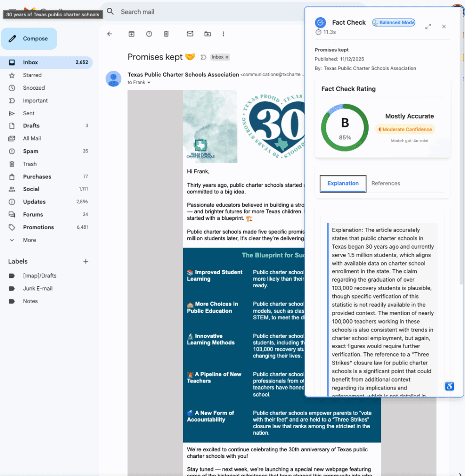465x476 pixels.
Task: Open the Starred folder
Action: (x=32, y=75)
